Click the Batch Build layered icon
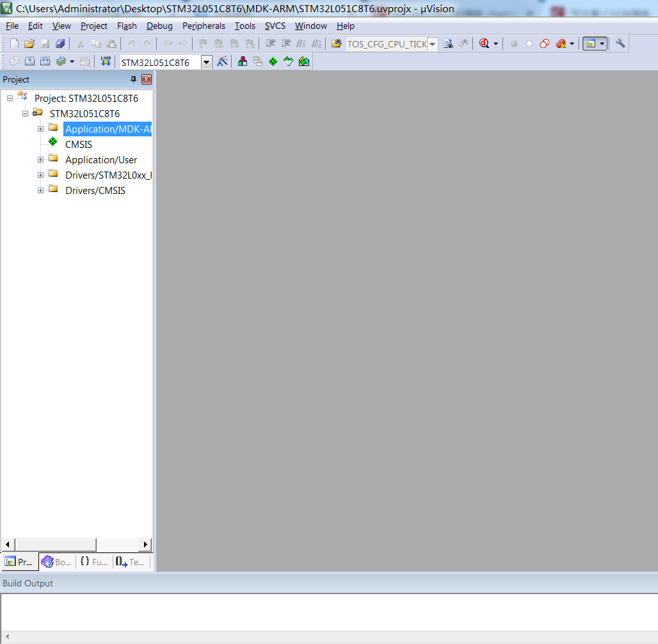 click(x=61, y=61)
